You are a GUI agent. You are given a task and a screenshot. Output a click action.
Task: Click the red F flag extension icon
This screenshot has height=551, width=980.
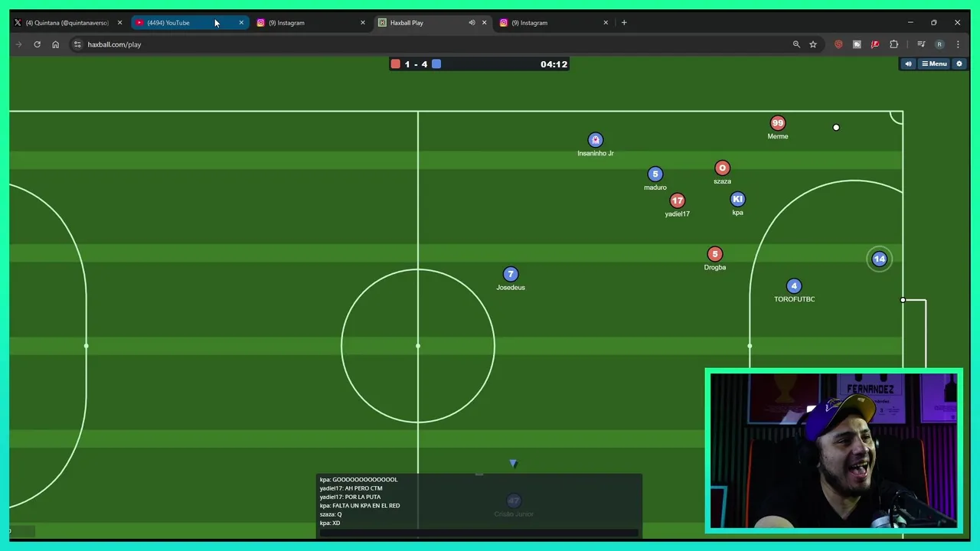(x=875, y=44)
